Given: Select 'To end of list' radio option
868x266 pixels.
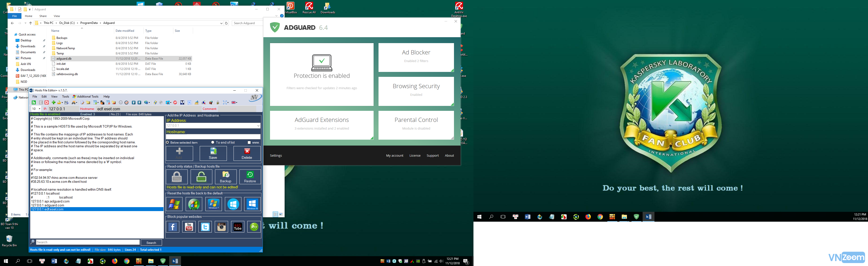Looking at the screenshot, I should tap(213, 142).
